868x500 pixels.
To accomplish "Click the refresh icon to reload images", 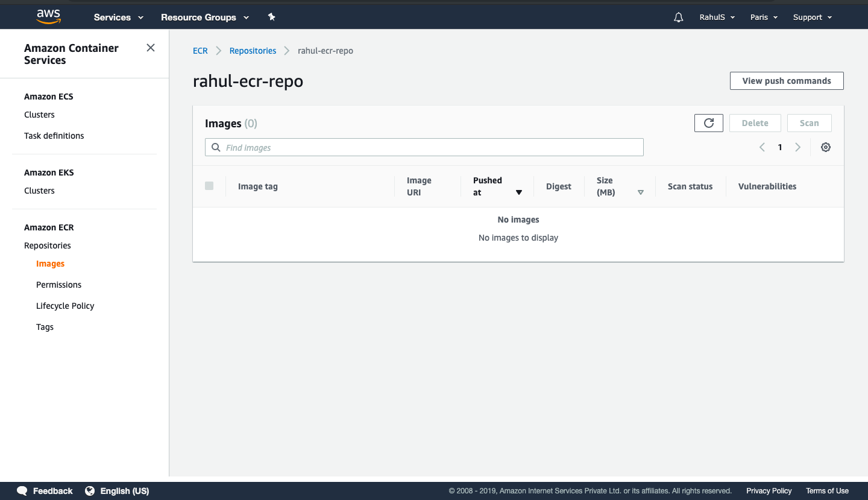I will 708,122.
